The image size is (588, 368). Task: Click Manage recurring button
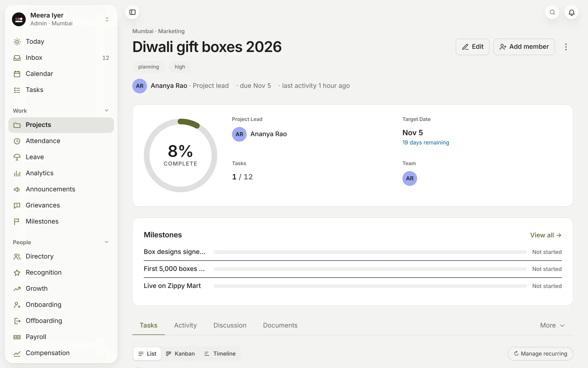540,354
